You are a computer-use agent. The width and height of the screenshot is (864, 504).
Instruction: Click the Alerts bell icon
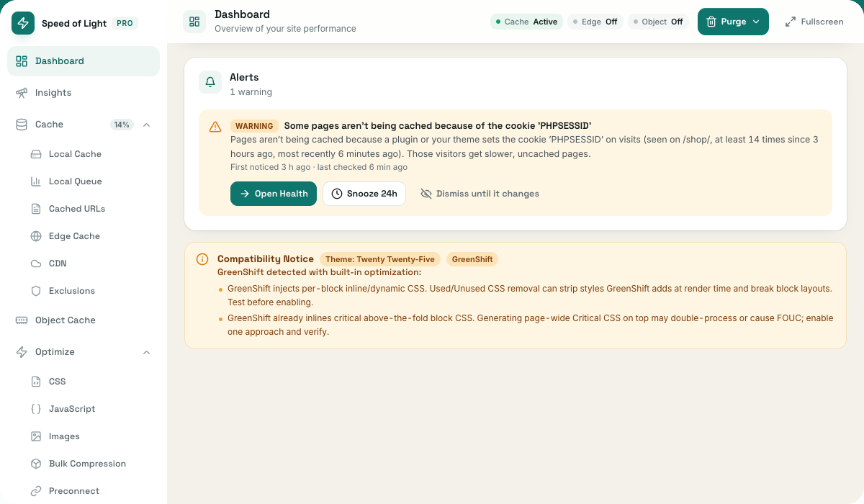point(210,82)
